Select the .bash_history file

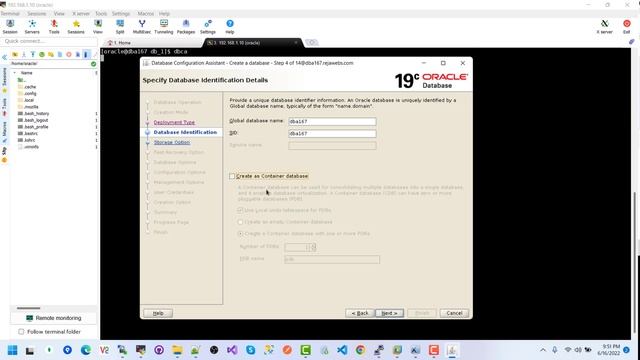point(36,113)
